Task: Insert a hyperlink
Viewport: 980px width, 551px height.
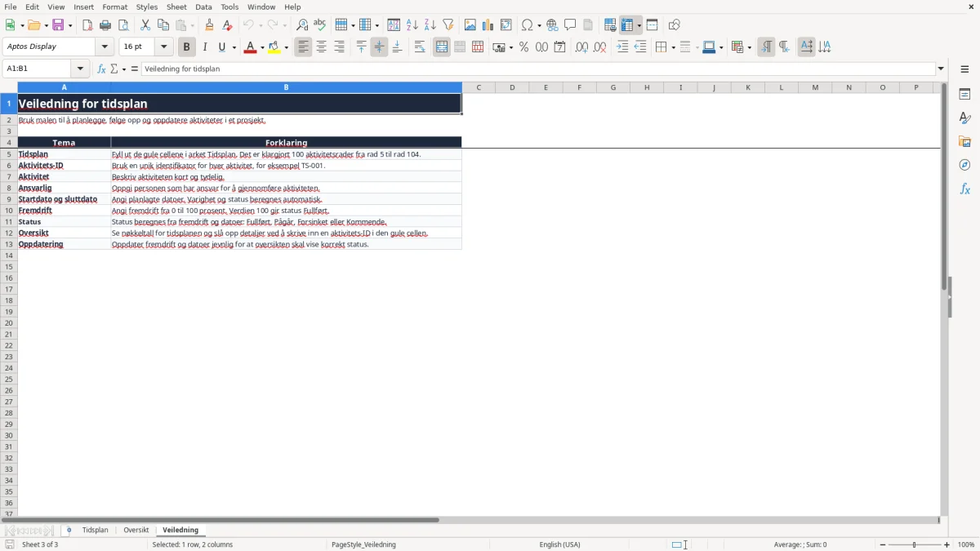Action: 552,25
